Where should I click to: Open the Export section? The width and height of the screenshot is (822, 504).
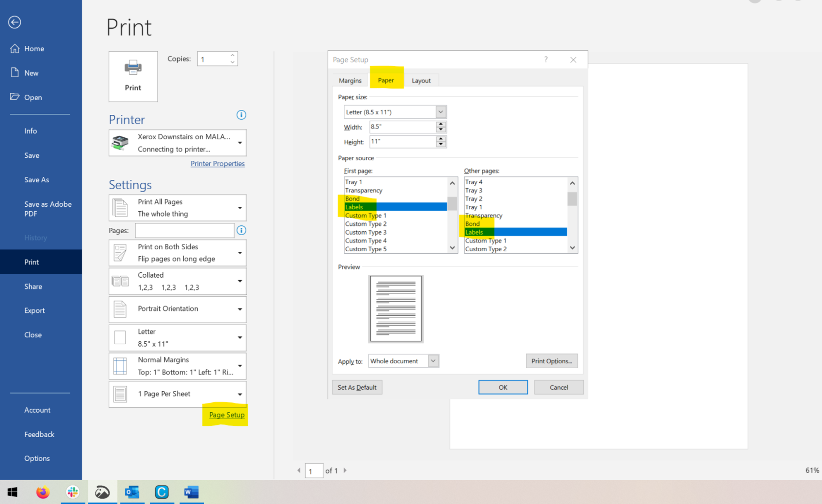[35, 310]
